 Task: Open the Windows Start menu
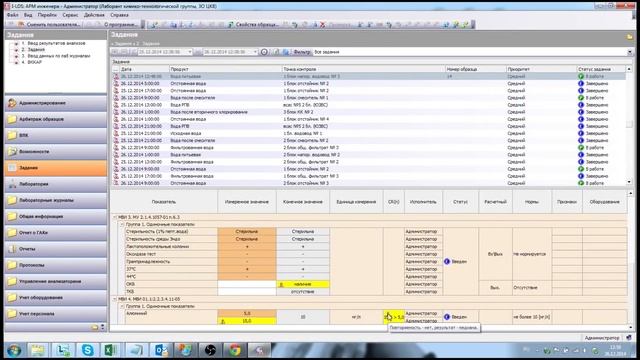14,350
